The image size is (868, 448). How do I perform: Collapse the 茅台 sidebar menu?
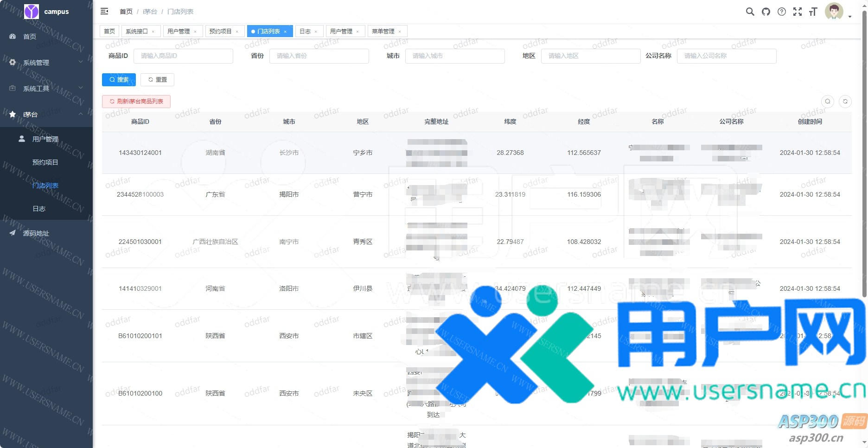46,114
